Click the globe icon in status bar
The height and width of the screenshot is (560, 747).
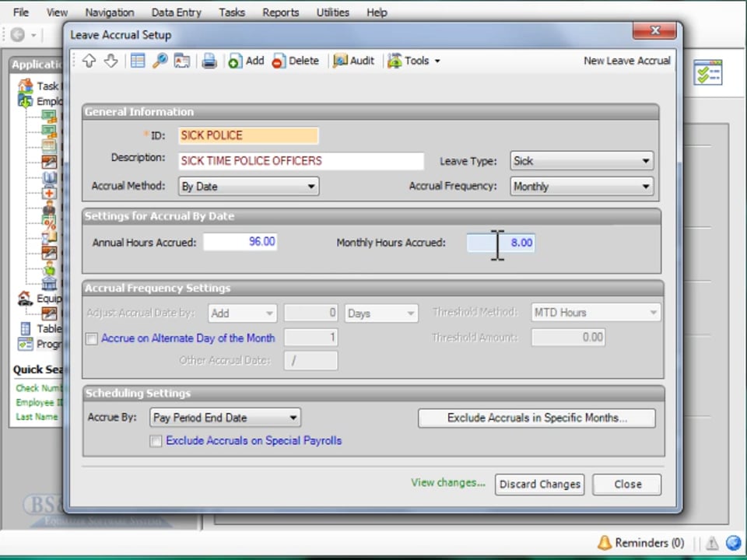click(x=734, y=543)
